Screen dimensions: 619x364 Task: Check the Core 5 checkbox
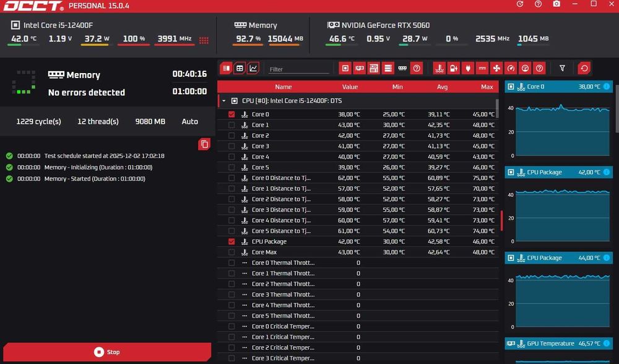[232, 167]
